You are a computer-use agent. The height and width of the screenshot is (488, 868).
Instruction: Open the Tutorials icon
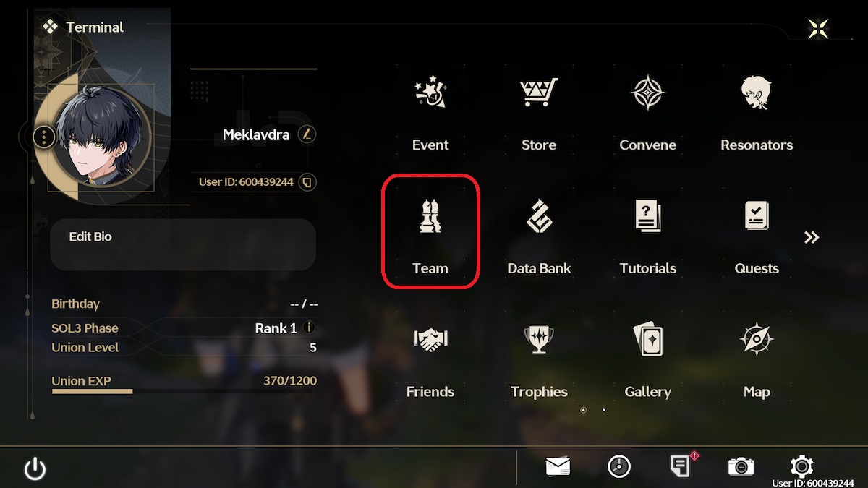[648, 216]
